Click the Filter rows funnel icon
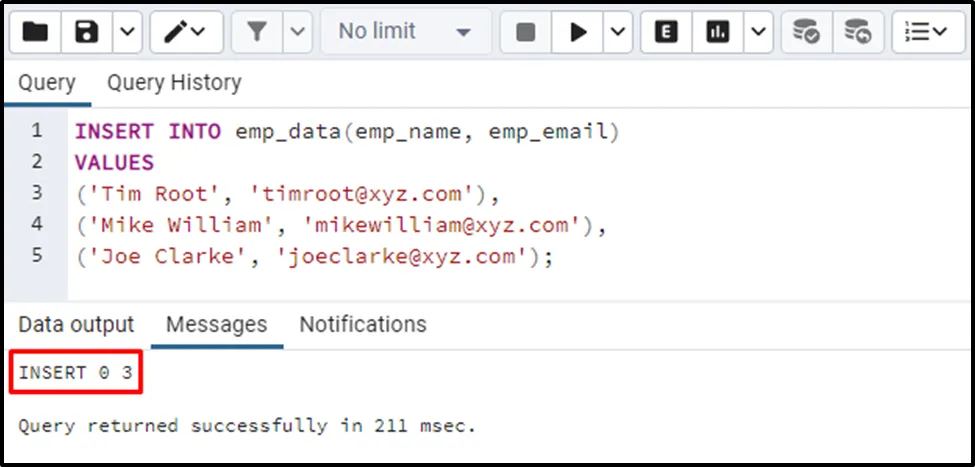 pos(257,32)
